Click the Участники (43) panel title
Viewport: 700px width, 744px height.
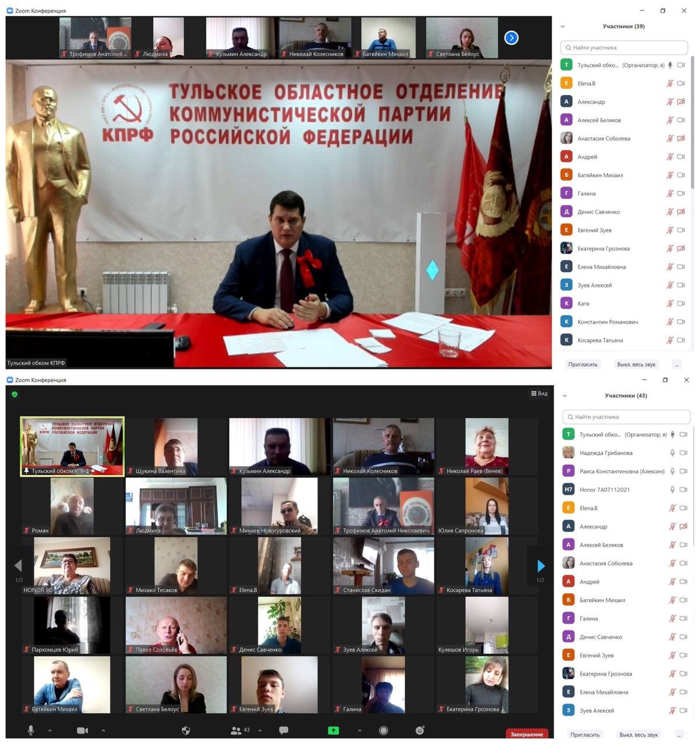[626, 396]
